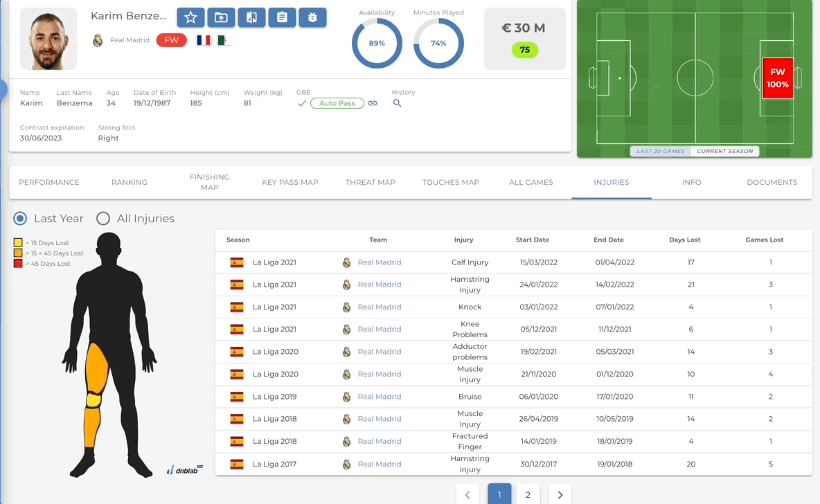820x504 pixels.
Task: Open injuries page 2
Action: [528, 494]
